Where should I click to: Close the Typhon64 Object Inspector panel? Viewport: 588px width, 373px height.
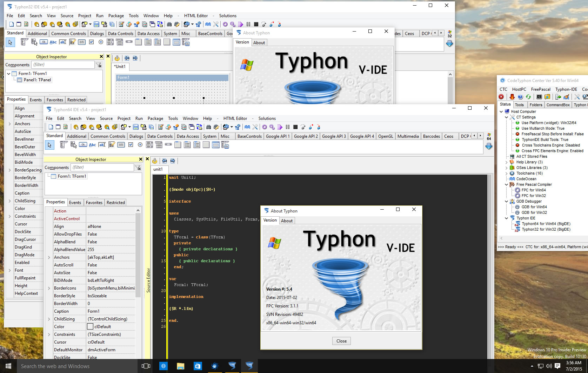click(141, 159)
